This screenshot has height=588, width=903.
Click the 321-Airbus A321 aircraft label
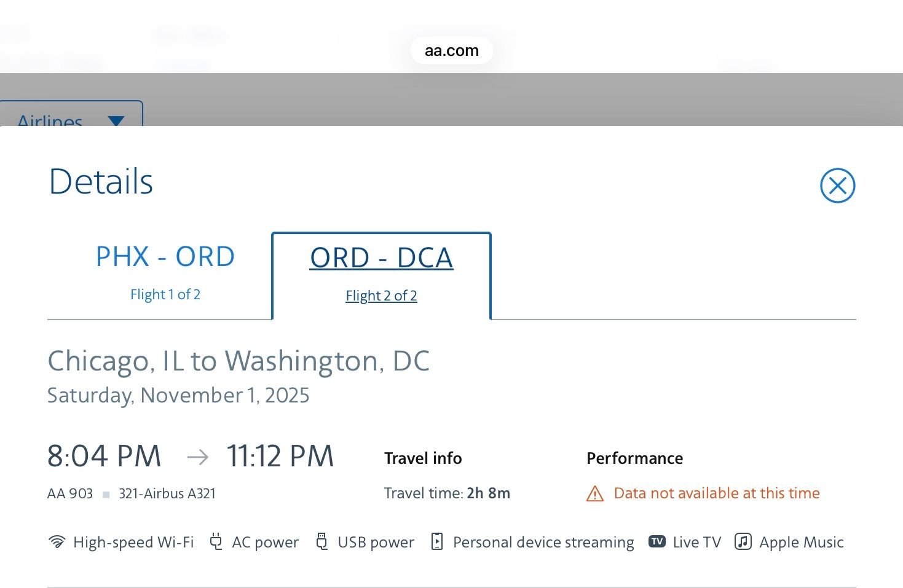167,494
